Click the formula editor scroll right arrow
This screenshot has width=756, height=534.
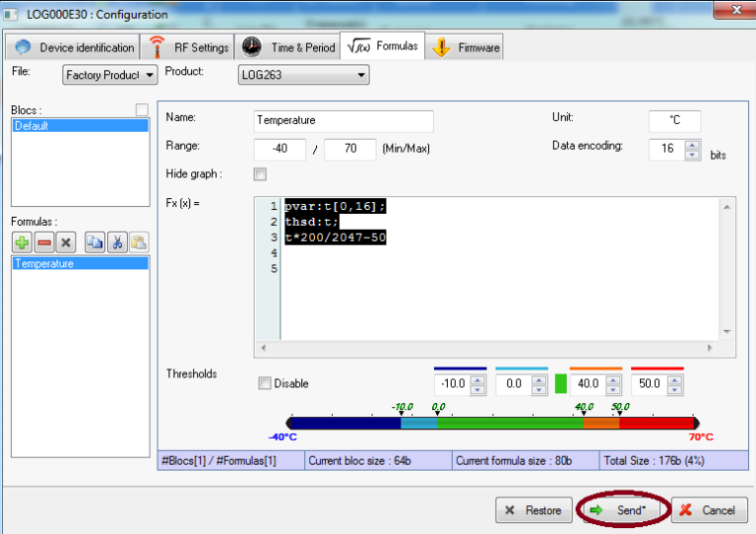(709, 348)
